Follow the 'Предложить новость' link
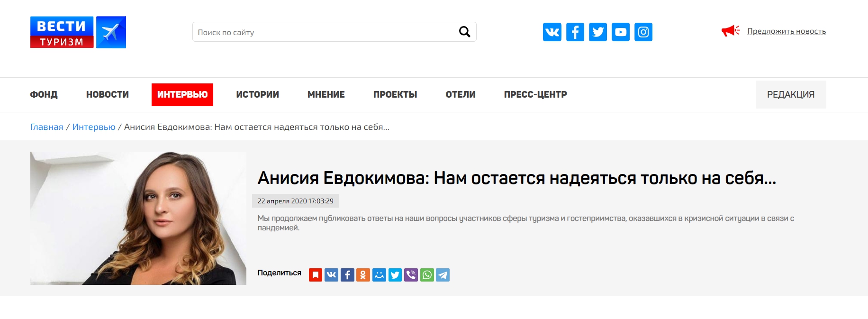This screenshot has width=868, height=319. [x=786, y=31]
